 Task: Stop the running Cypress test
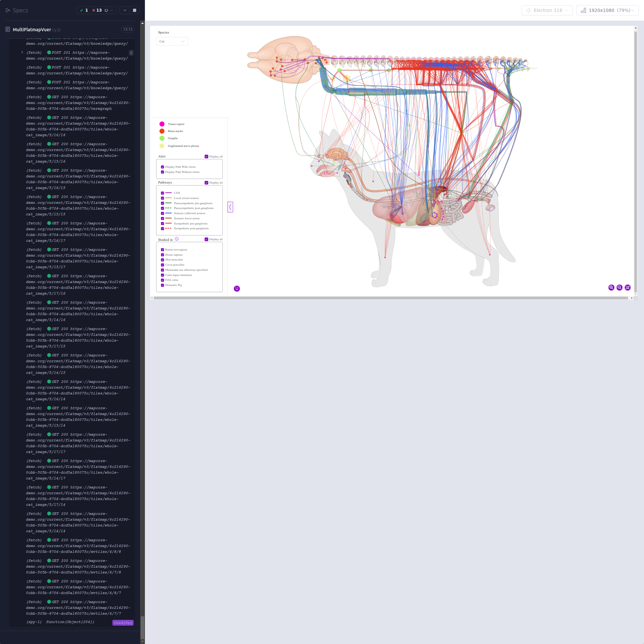pyautogui.click(x=135, y=10)
